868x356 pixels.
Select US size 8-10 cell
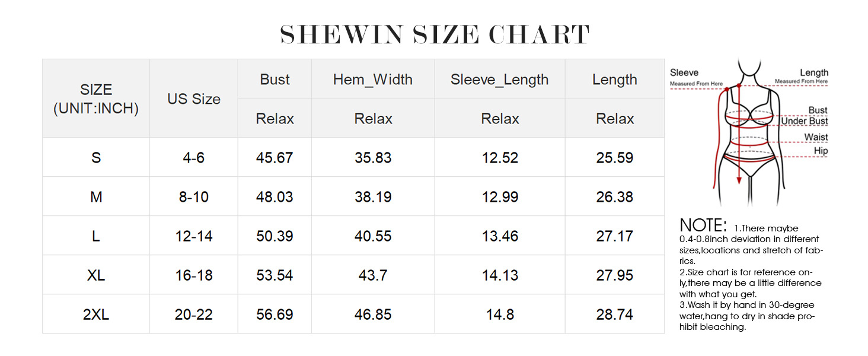[194, 197]
